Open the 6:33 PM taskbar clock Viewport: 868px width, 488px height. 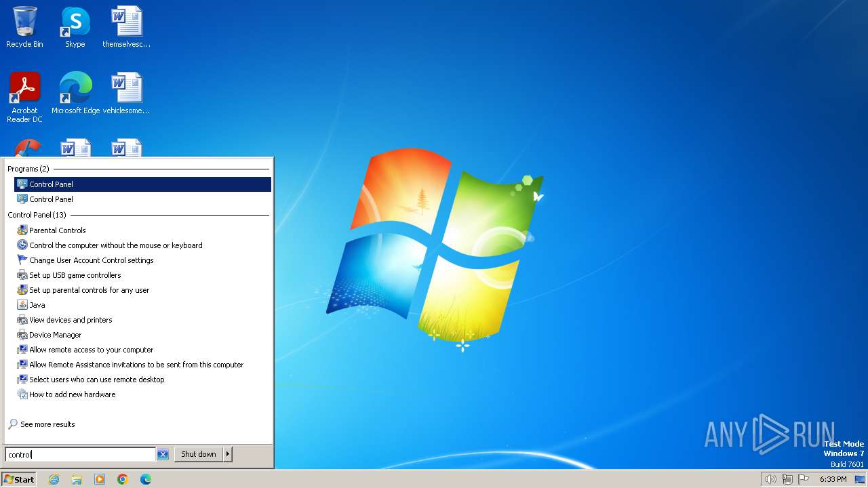pyautogui.click(x=833, y=479)
